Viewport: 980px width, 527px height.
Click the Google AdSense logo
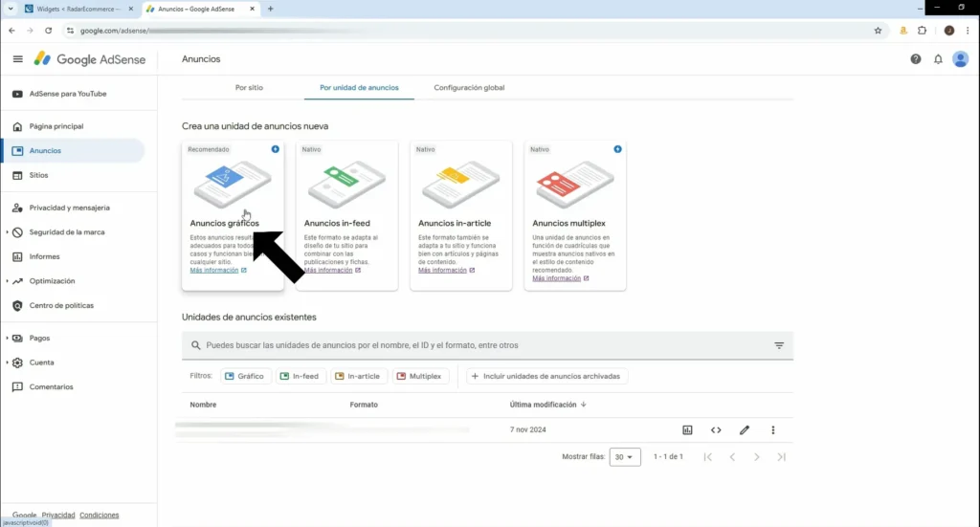coord(89,59)
